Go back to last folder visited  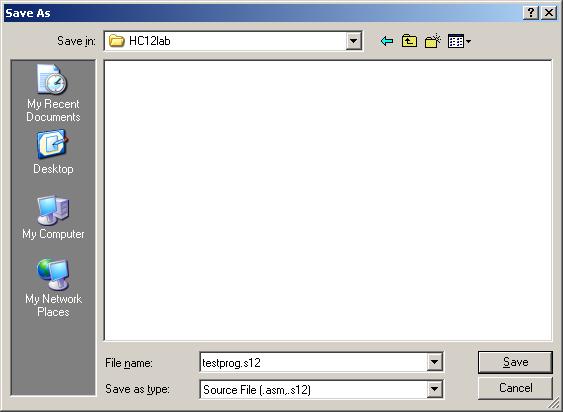click(x=387, y=41)
